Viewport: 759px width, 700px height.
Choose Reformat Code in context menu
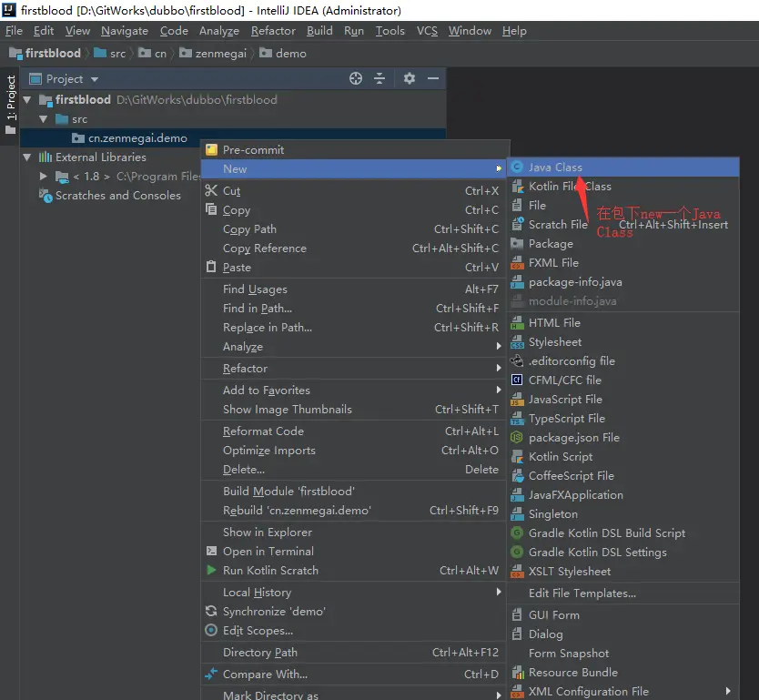click(x=354, y=431)
